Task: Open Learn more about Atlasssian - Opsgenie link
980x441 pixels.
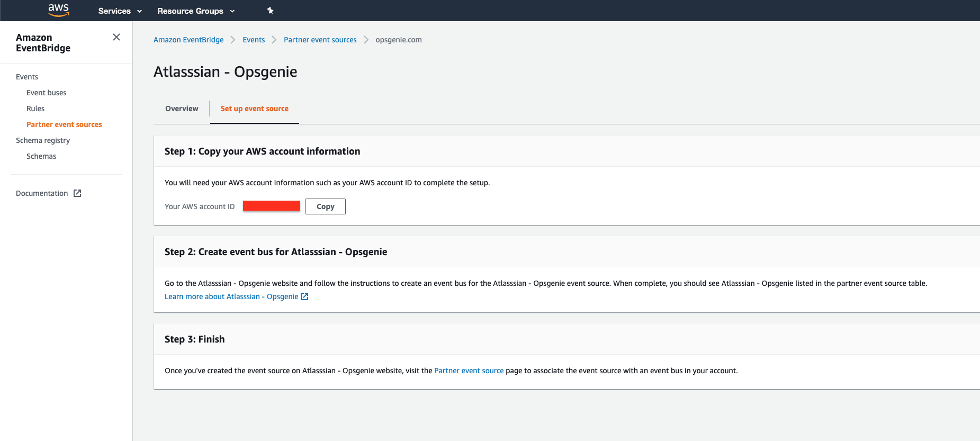Action: [231, 296]
